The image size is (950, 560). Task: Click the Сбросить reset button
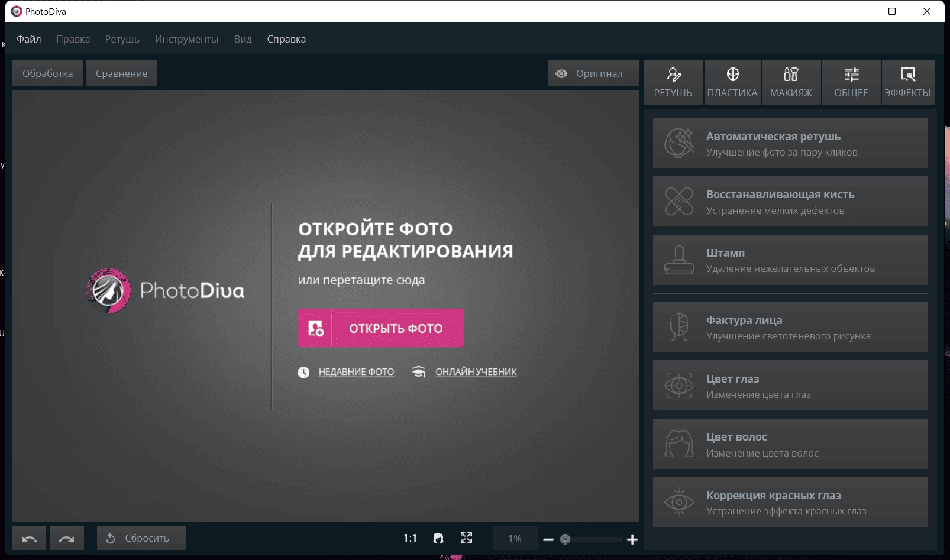point(141,538)
